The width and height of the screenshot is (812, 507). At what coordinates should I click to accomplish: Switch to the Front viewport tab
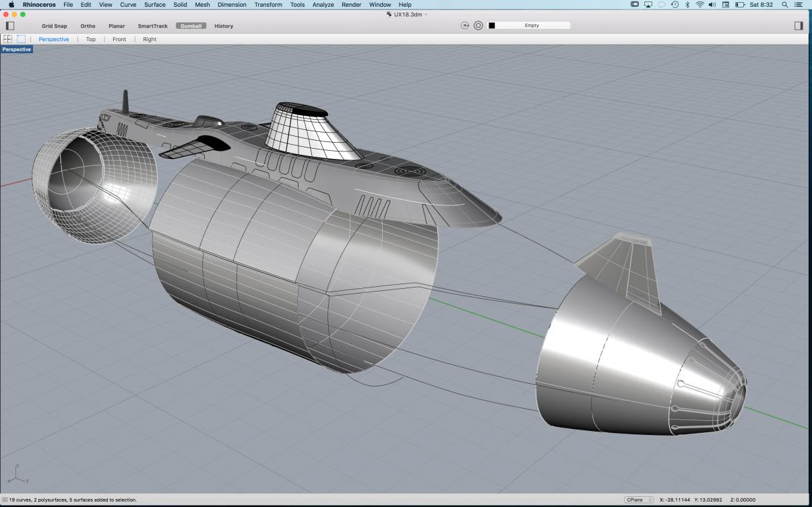point(119,39)
